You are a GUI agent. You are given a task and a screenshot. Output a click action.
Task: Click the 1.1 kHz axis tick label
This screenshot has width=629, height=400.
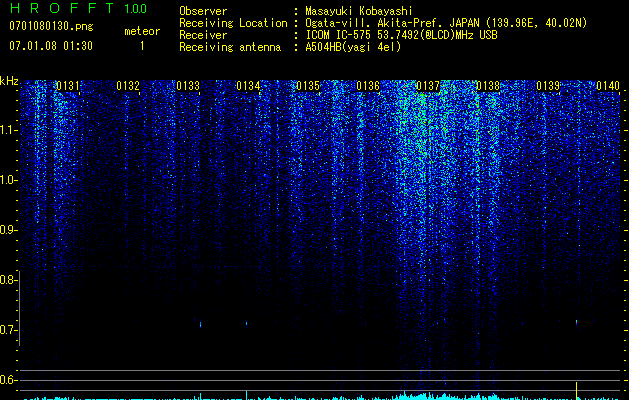coord(8,130)
